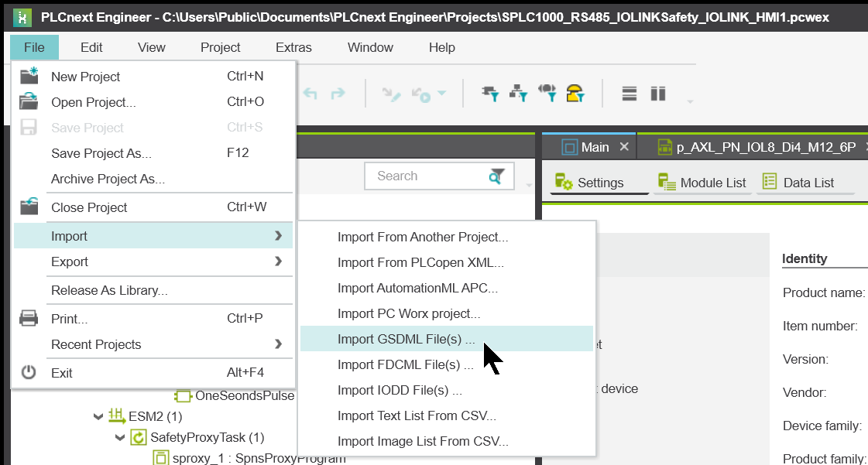Choose Save Project As menu entry

(x=153, y=153)
